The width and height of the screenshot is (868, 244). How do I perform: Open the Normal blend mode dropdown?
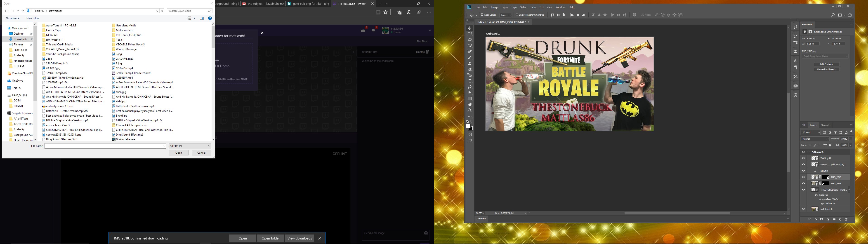815,139
